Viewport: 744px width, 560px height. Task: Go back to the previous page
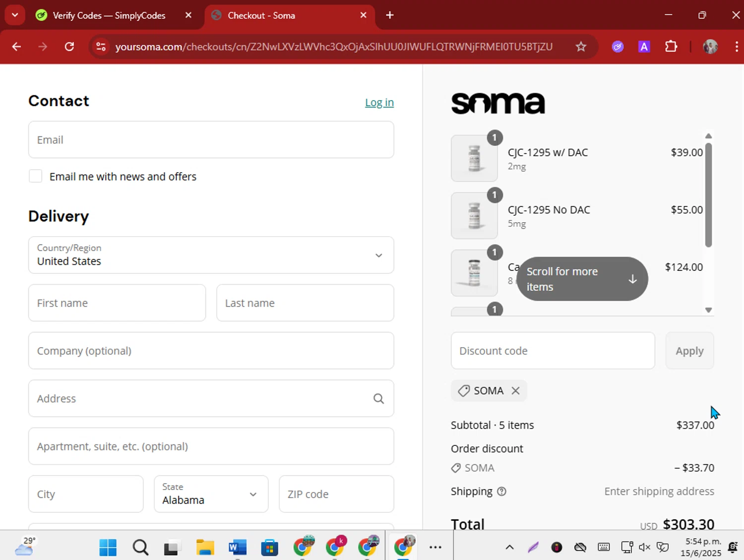(16, 47)
